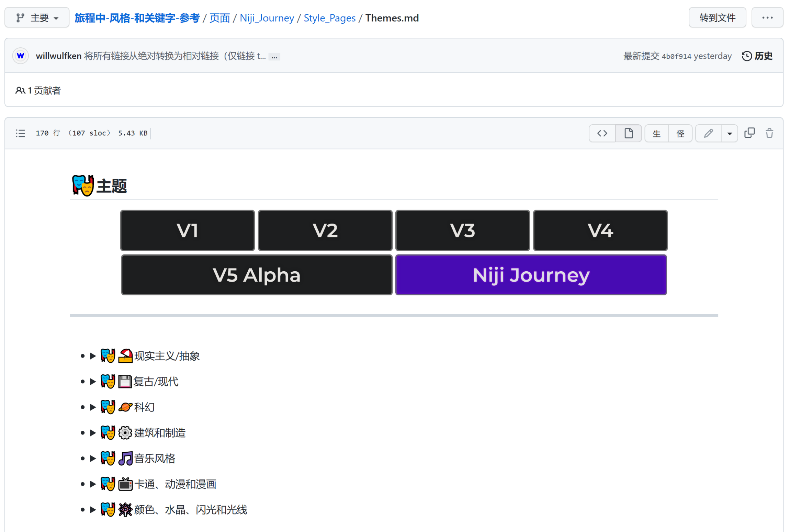Image resolution: width=790 pixels, height=532 pixels.
Task: Click the gear icon for 建筑和制造
Action: click(125, 433)
